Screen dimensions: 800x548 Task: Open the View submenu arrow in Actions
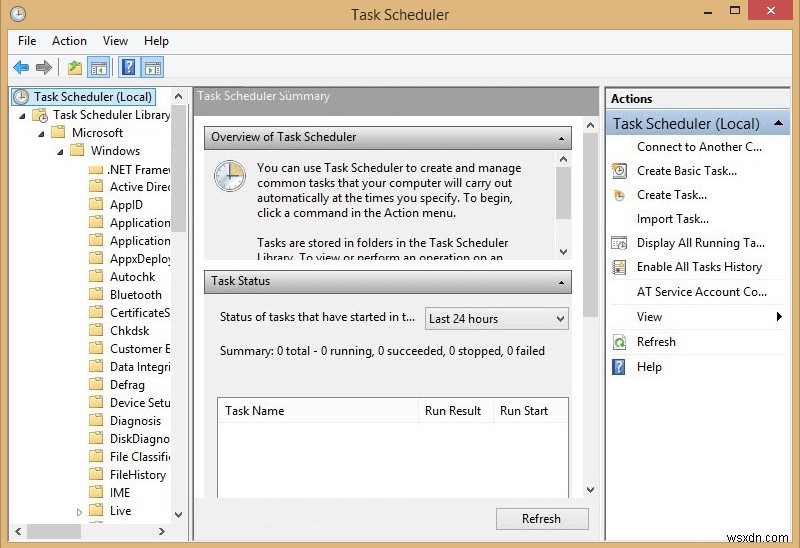pos(779,316)
